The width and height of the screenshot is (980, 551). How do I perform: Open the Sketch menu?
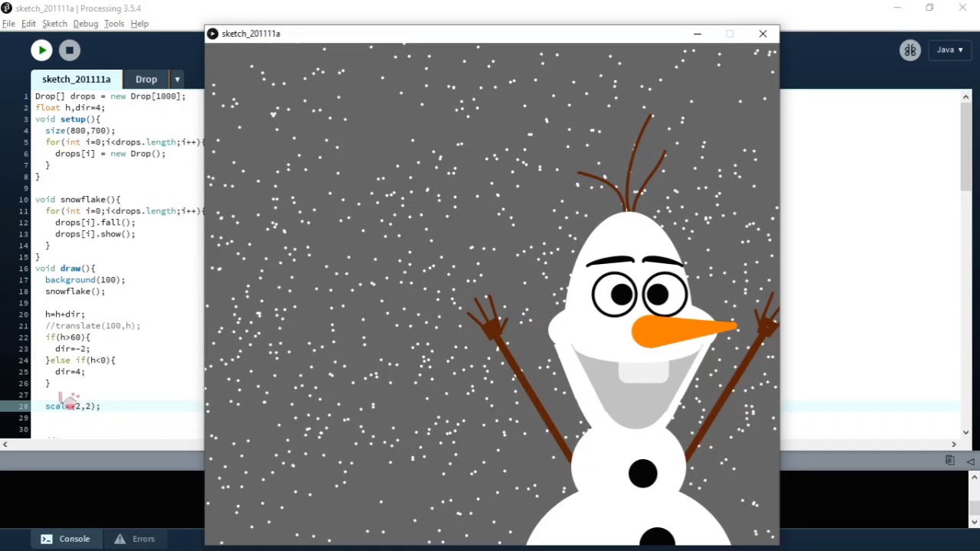tap(54, 24)
